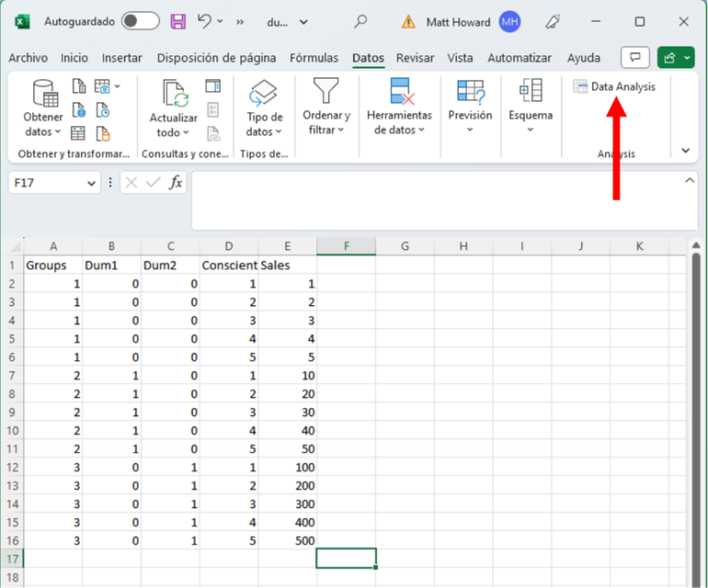The height and width of the screenshot is (588, 708).
Task: Click the insert function fx icon
Action: click(176, 183)
